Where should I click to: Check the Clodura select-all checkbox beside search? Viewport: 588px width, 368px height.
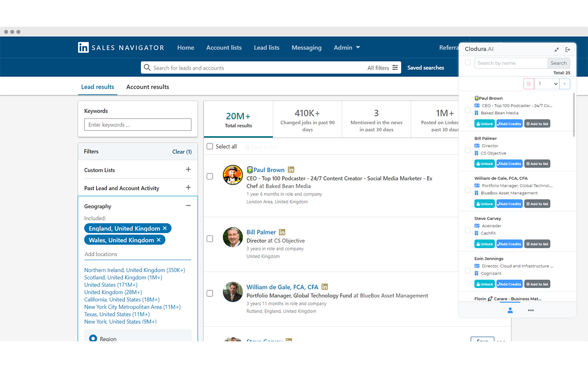point(468,63)
